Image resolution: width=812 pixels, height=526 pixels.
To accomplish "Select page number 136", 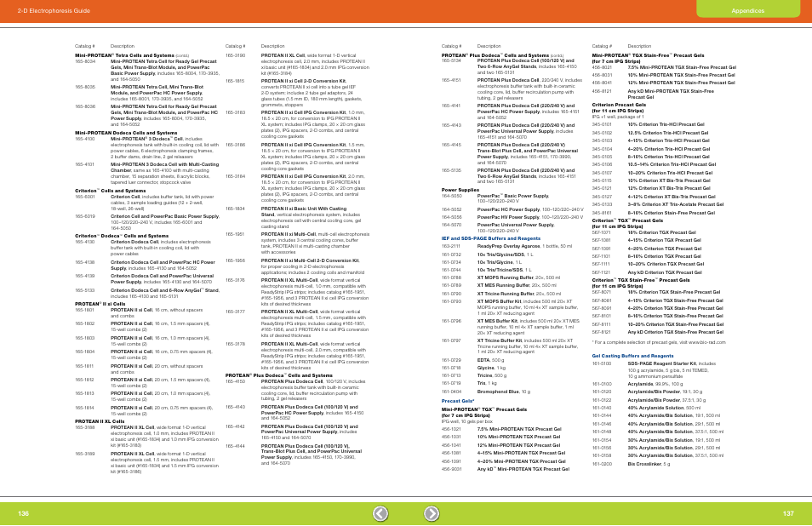I will [23, 513].
